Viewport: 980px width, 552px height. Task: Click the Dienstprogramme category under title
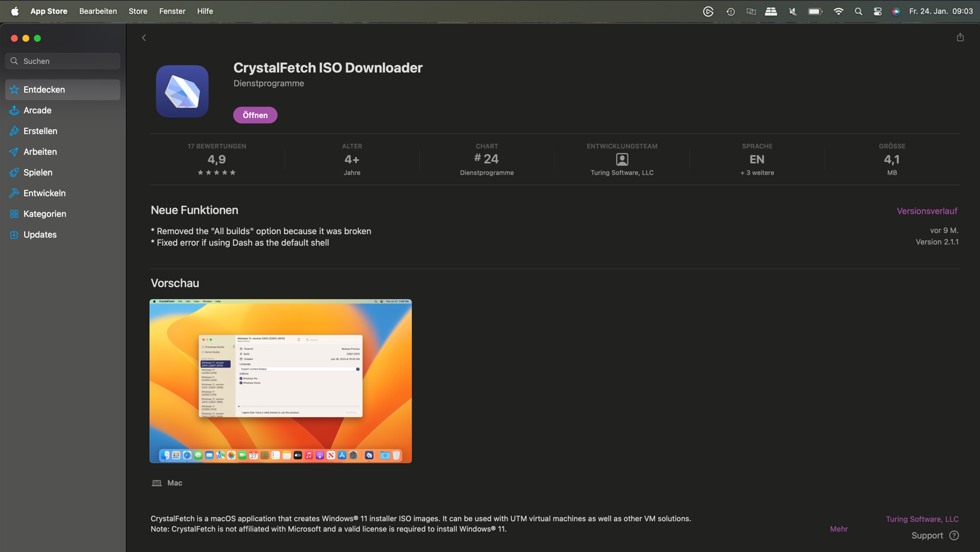268,83
